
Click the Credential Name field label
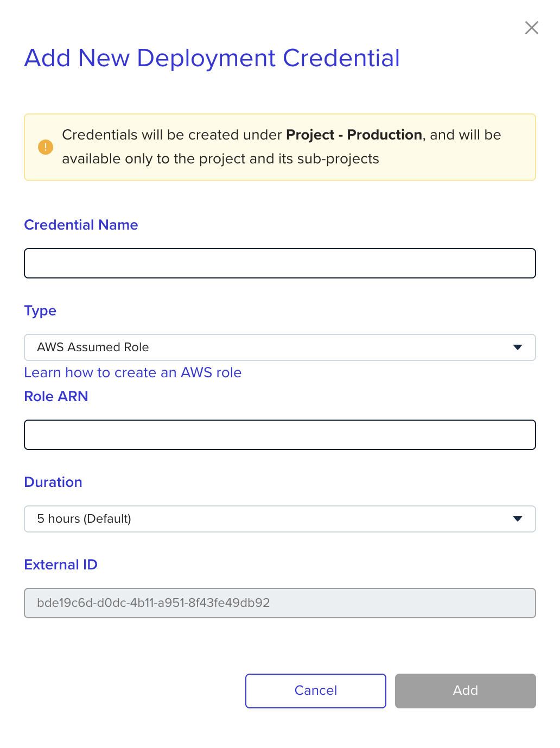[81, 225]
